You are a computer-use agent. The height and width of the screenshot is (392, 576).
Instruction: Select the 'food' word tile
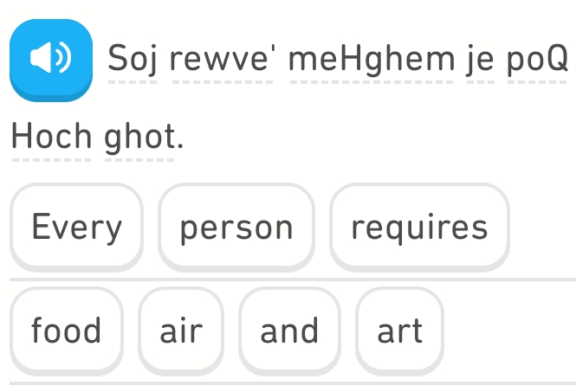(x=67, y=331)
